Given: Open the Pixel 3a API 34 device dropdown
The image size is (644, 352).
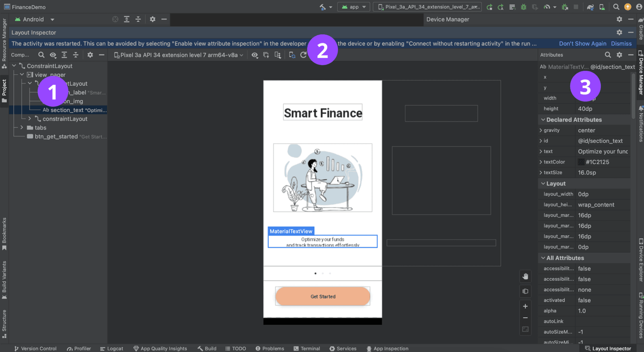Looking at the screenshot, I should pos(179,55).
